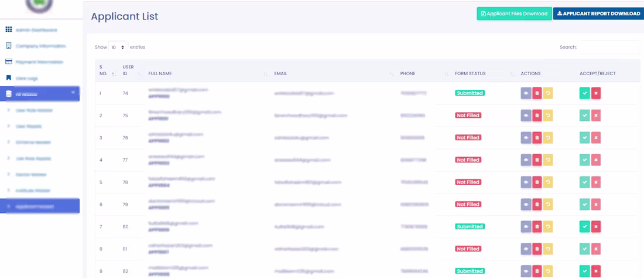Reject applicant with user ID 79

coord(596,204)
